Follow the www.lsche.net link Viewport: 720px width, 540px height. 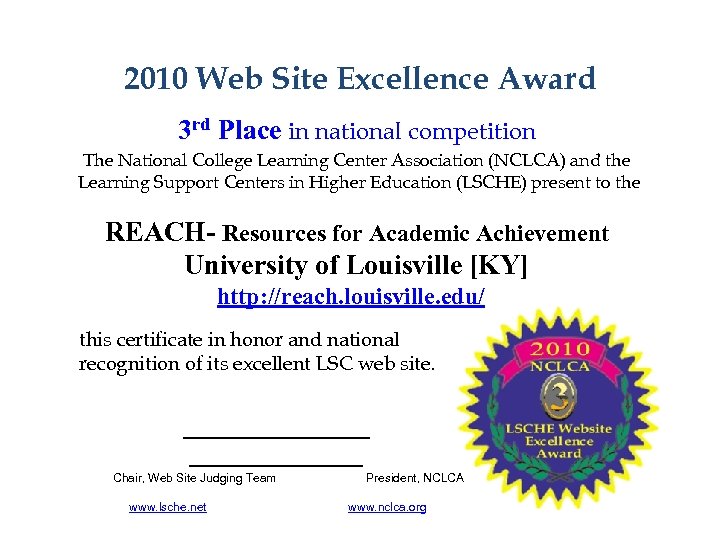(x=168, y=507)
